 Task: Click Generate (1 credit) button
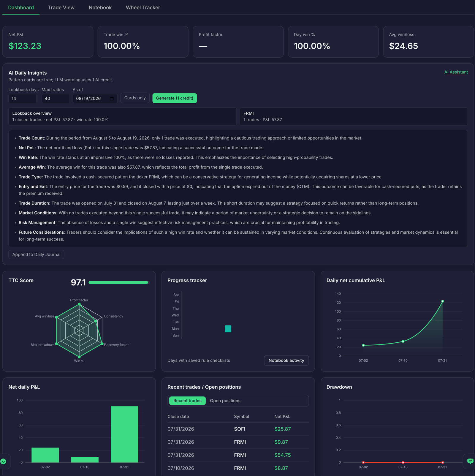point(175,98)
